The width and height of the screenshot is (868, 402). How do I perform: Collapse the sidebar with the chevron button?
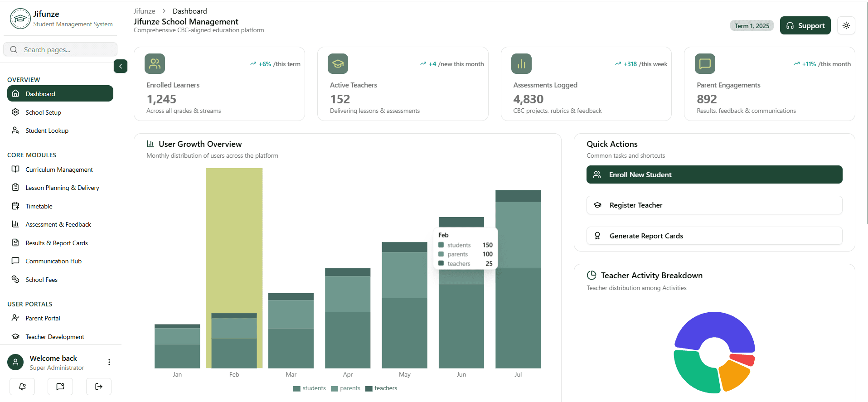coord(121,66)
